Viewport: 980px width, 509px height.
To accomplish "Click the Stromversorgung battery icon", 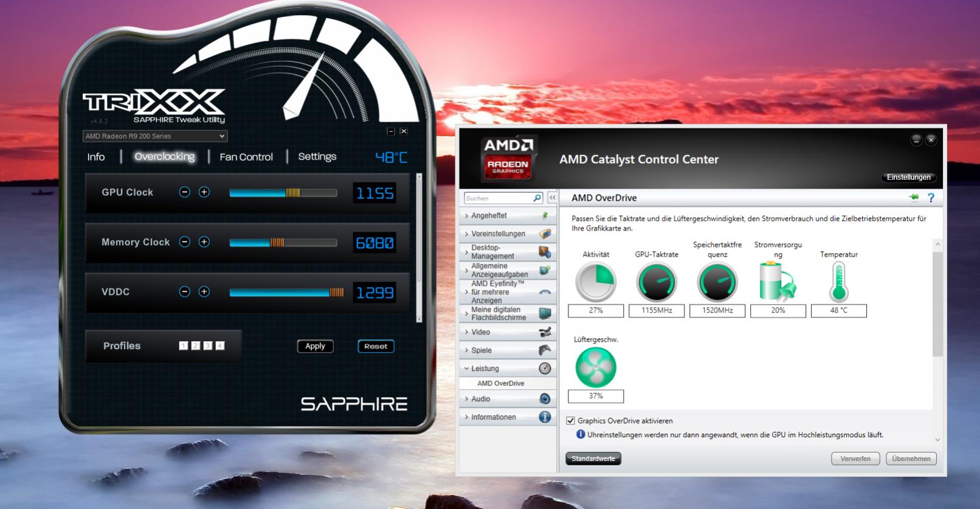I will 778,282.
